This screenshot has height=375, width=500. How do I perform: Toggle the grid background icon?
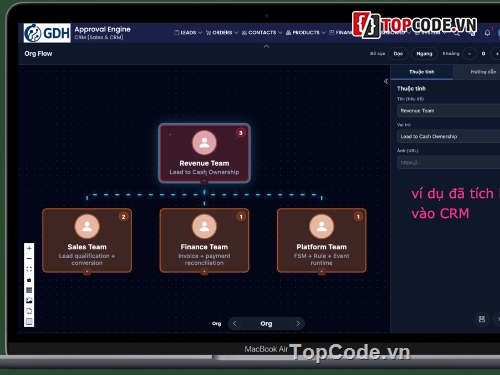pos(29,290)
